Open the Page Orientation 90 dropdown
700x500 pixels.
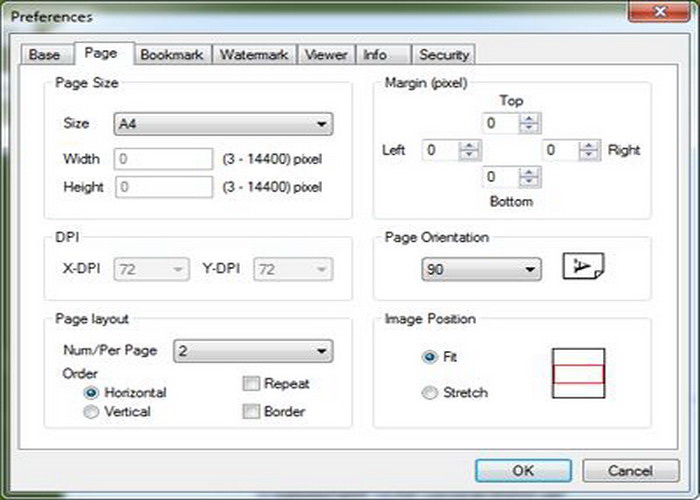click(x=482, y=269)
